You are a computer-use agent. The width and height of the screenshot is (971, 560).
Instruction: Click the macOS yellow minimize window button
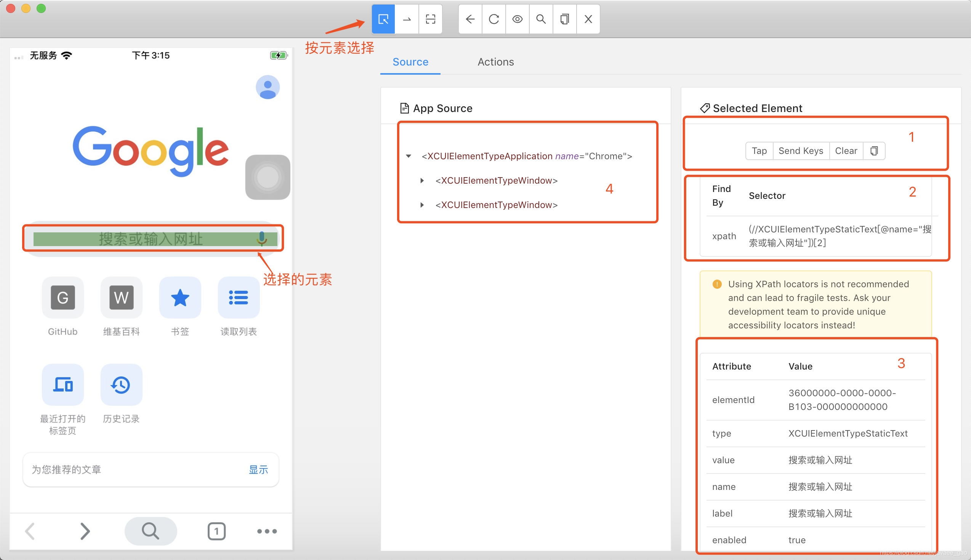pos(26,8)
